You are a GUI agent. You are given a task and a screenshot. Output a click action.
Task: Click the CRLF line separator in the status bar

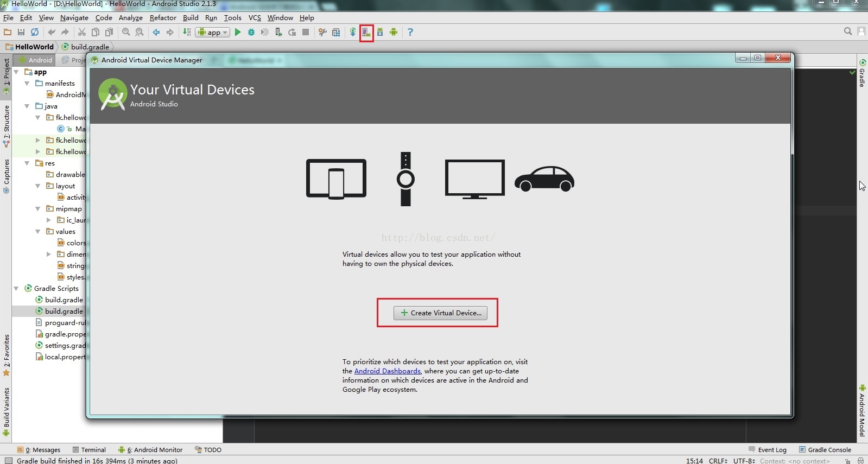(718, 460)
